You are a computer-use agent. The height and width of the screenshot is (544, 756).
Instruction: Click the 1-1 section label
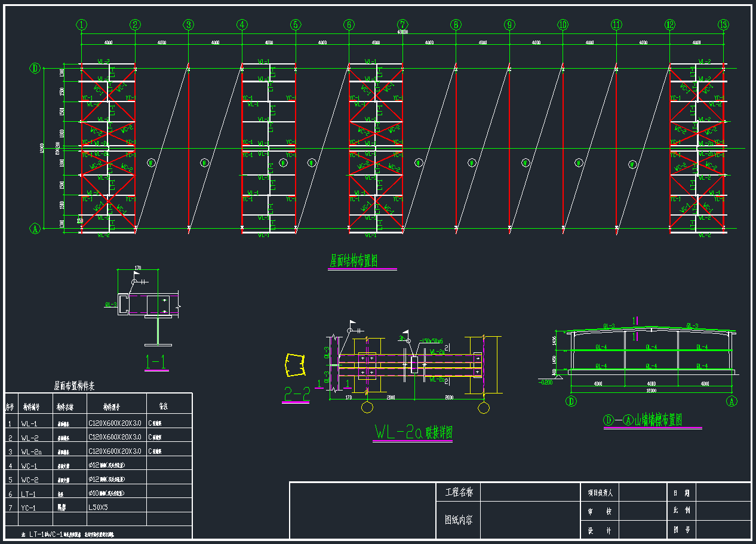[x=156, y=361]
